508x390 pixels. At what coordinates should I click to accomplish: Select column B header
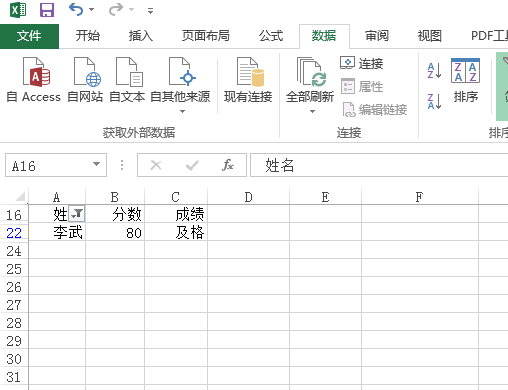(115, 197)
